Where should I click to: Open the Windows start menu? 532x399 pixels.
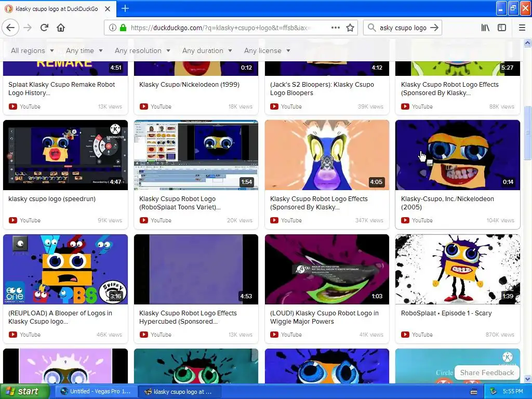[24, 392]
